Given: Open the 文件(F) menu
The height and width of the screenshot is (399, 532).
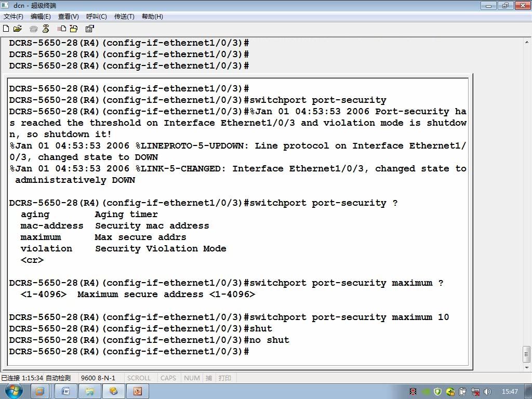Looking at the screenshot, I should click(x=13, y=16).
